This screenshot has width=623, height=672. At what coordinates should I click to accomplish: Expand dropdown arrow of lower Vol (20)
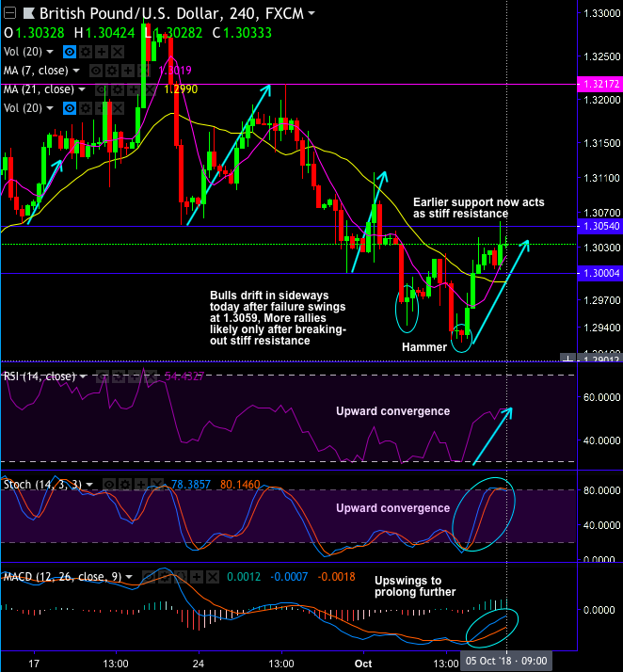50,108
